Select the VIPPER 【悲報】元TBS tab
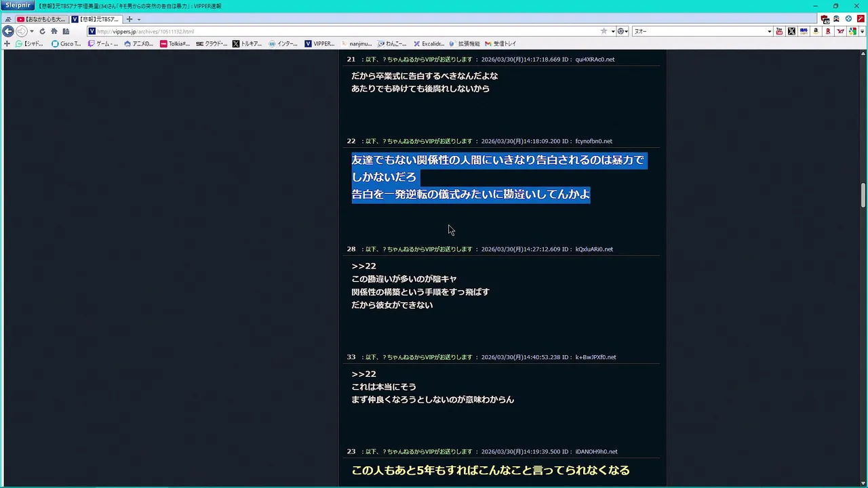This screenshot has width=868, height=488. click(x=95, y=19)
